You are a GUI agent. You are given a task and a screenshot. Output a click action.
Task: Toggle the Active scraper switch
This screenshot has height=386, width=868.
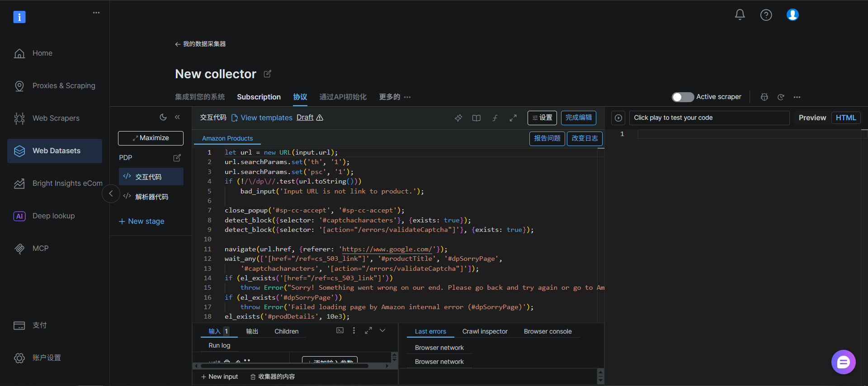pyautogui.click(x=682, y=97)
